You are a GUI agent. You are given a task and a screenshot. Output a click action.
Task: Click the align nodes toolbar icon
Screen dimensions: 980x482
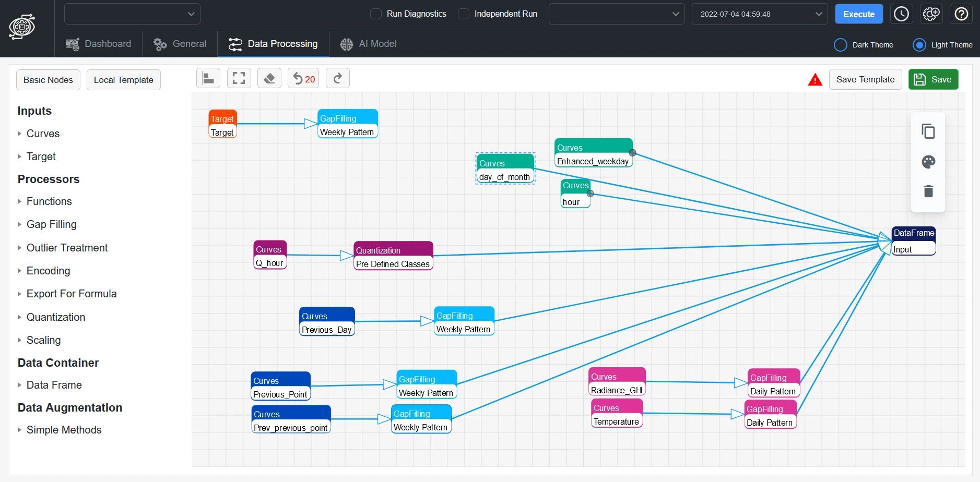(x=208, y=78)
